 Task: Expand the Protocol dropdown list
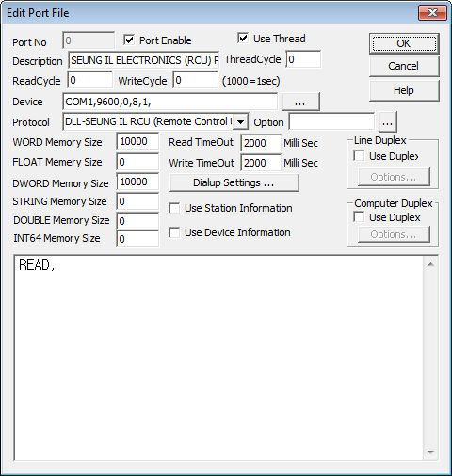point(240,121)
